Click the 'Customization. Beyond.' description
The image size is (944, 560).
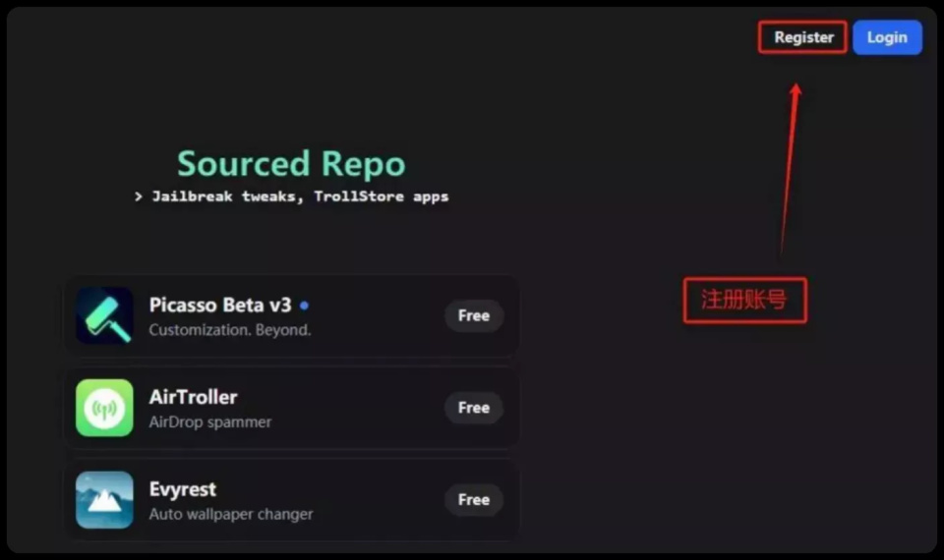pyautogui.click(x=229, y=330)
